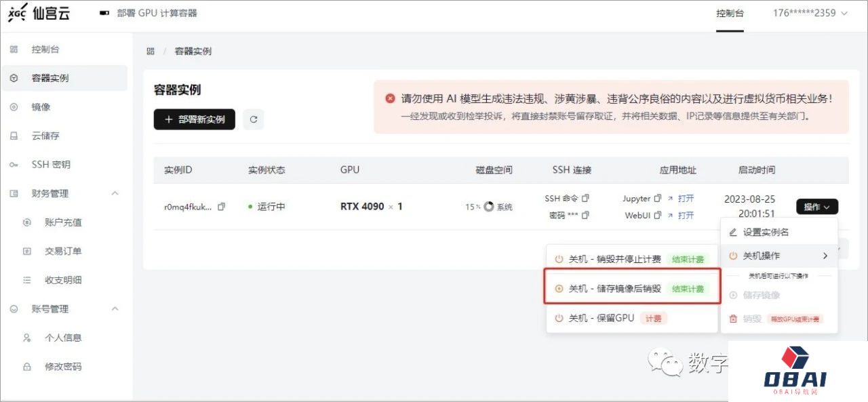The height and width of the screenshot is (402, 868).
Task: Copy the Jupyter application address
Action: click(x=657, y=199)
